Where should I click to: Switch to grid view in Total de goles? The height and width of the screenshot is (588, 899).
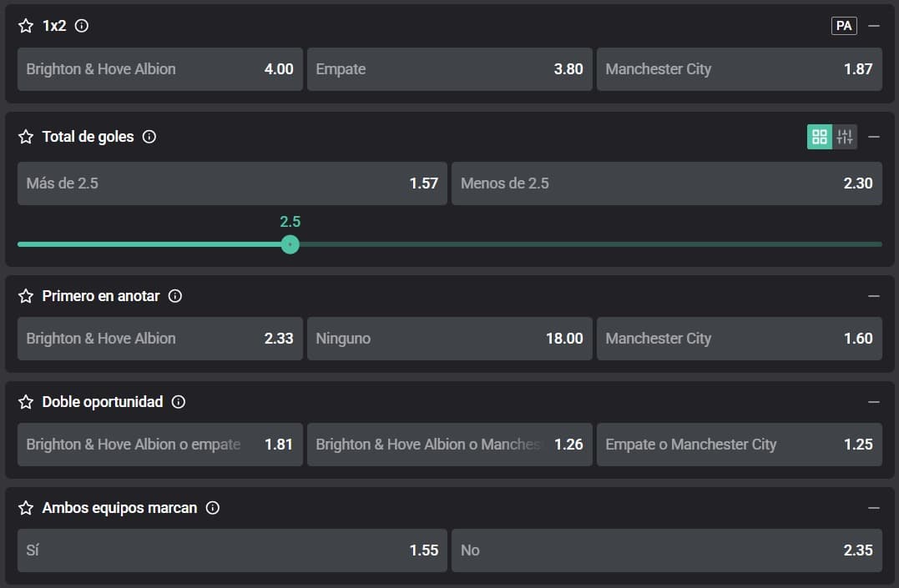pos(820,137)
